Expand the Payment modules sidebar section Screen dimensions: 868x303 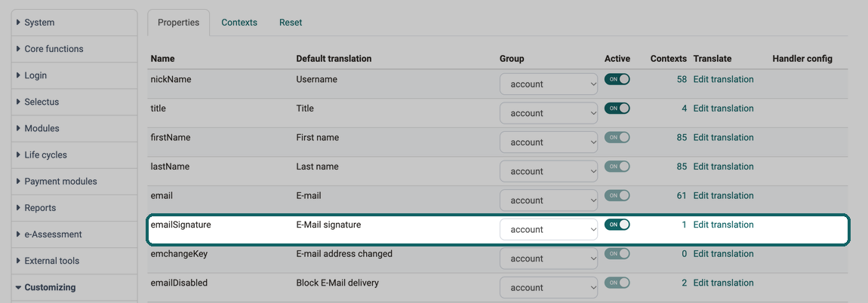coord(74,182)
